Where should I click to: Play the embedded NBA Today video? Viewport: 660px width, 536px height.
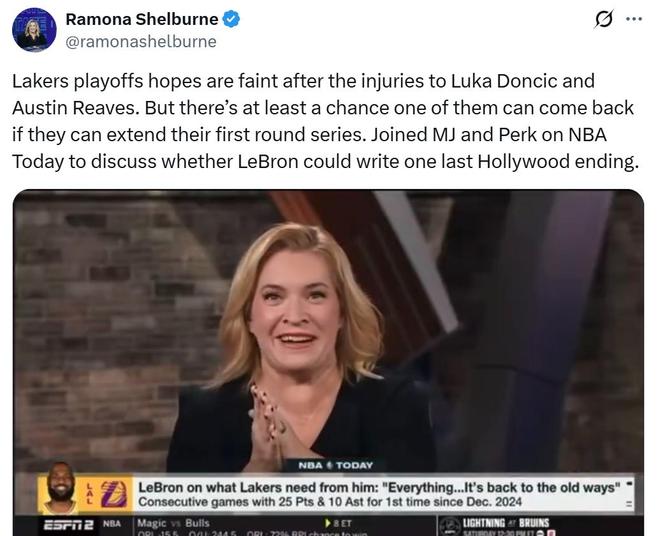tap(328, 363)
